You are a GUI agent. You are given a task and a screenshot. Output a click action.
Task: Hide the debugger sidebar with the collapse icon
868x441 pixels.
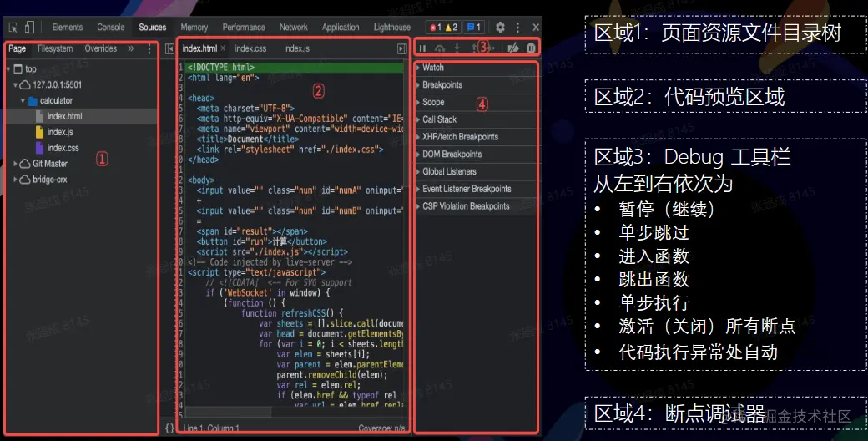(402, 48)
